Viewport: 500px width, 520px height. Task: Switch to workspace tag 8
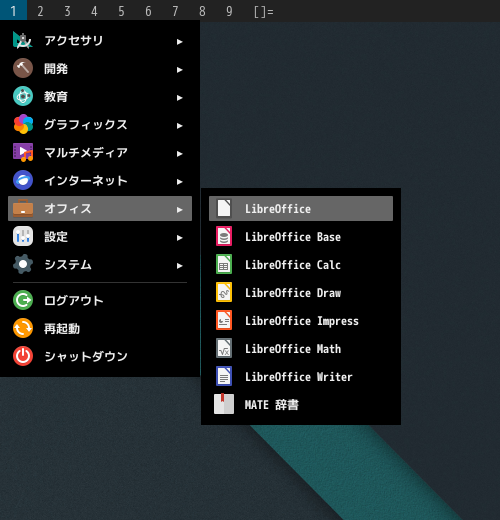(202, 11)
